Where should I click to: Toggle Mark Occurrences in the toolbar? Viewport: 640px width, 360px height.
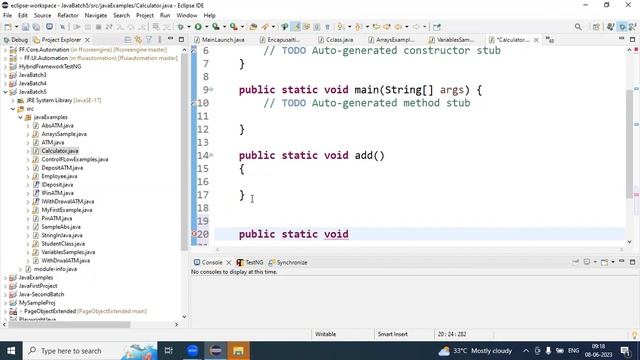[296, 27]
